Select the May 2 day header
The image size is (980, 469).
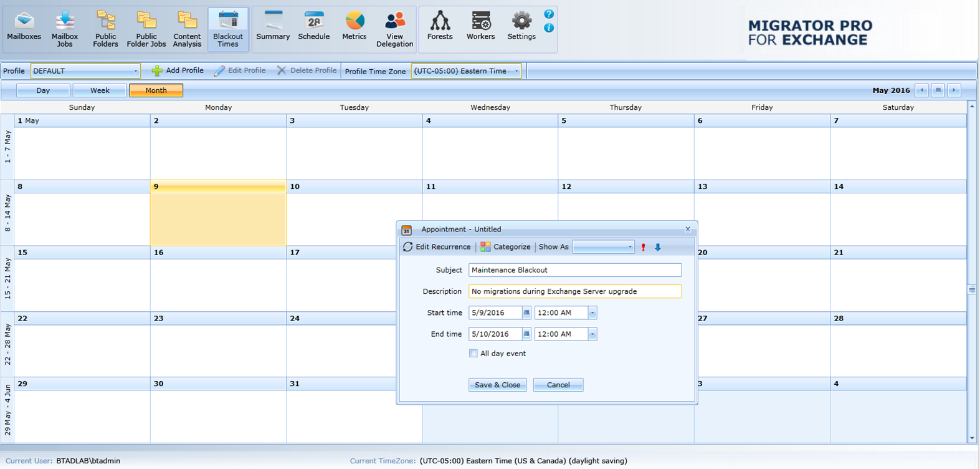pyautogui.click(x=218, y=120)
